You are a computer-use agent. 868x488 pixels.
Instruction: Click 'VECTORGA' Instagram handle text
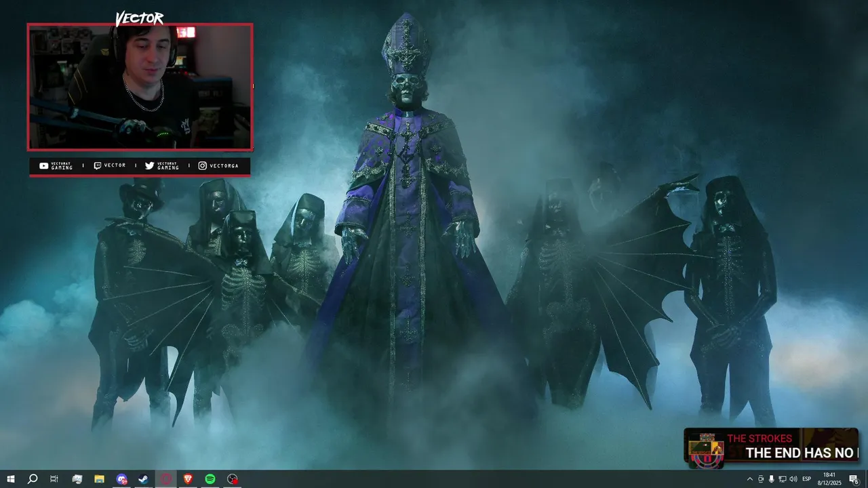pyautogui.click(x=224, y=166)
